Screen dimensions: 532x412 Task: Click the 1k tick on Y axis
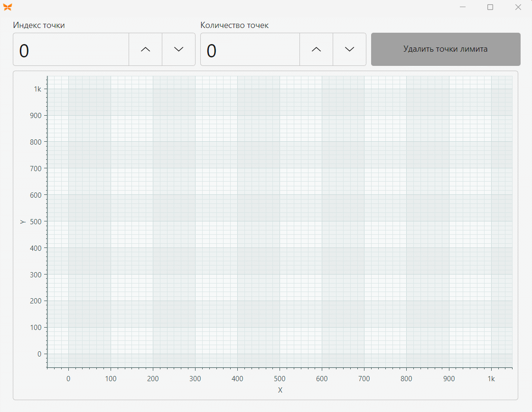tap(37, 89)
